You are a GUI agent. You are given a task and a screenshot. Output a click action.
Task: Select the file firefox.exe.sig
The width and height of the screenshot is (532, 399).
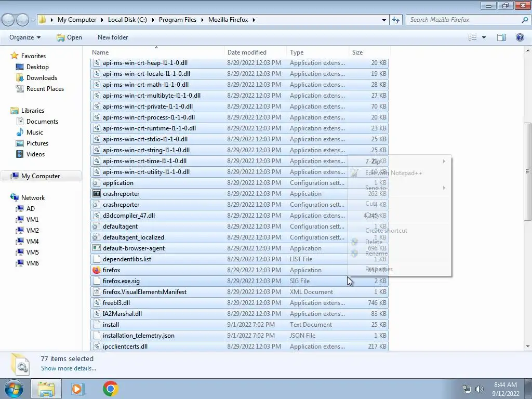(239, 281)
